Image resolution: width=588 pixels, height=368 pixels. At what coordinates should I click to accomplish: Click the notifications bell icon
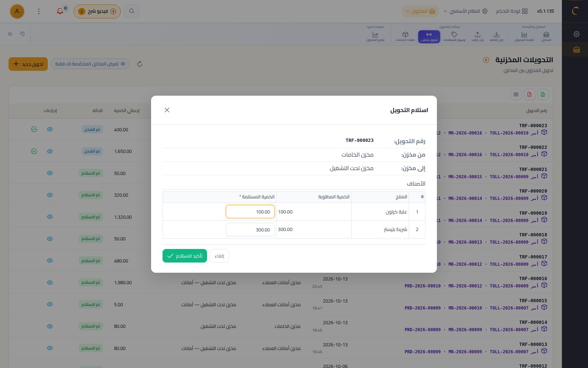(60, 11)
